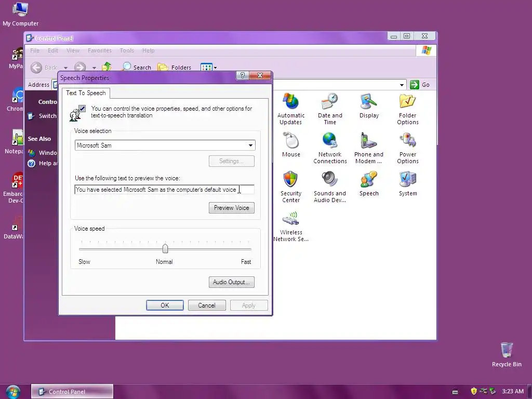The height and width of the screenshot is (399, 532).
Task: Click the Search toolbar button
Action: point(137,67)
